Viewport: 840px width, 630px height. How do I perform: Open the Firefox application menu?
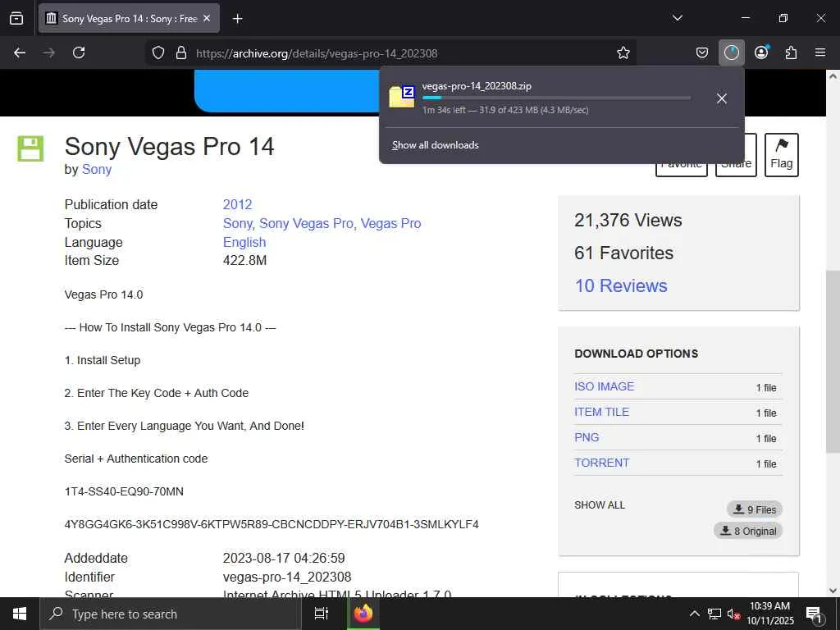tap(820, 52)
